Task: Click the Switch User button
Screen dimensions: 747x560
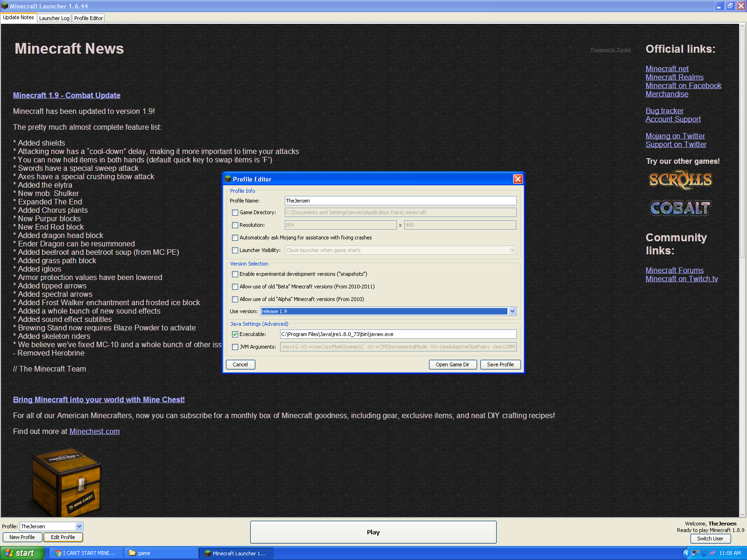Action: tap(710, 539)
